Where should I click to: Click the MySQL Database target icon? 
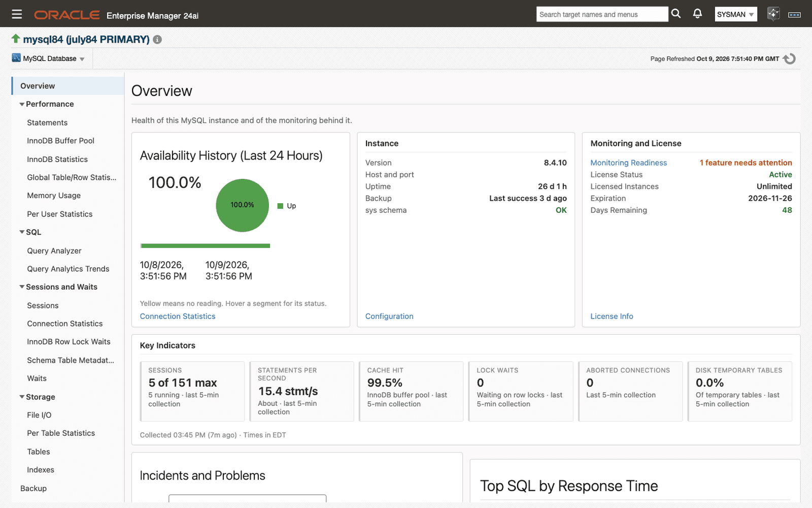(16, 58)
